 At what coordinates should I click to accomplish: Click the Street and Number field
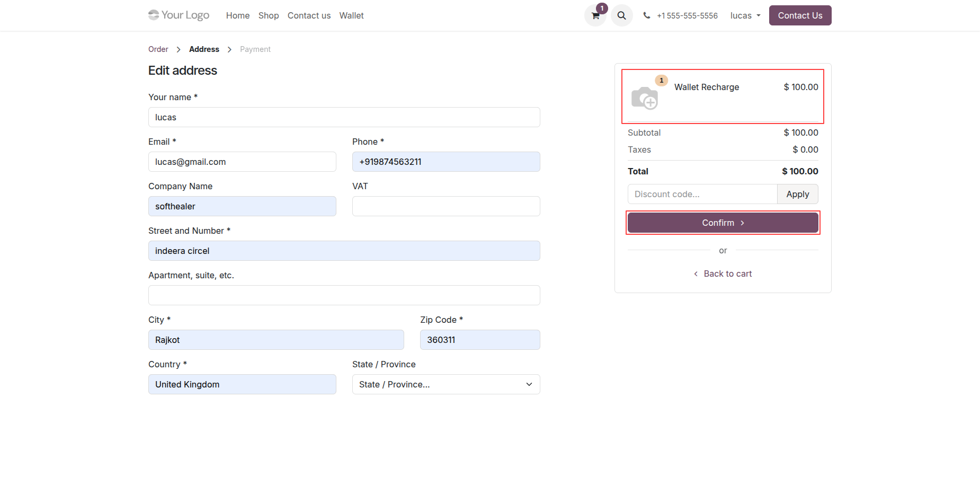click(x=344, y=251)
